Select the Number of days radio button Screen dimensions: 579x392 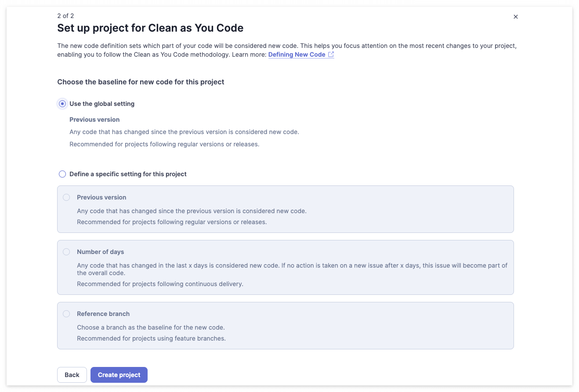coord(66,252)
